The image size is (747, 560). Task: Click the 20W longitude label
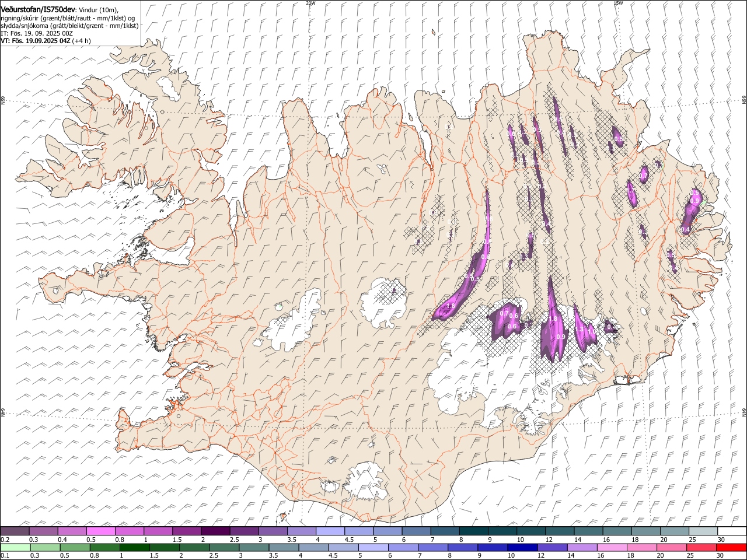310,3
